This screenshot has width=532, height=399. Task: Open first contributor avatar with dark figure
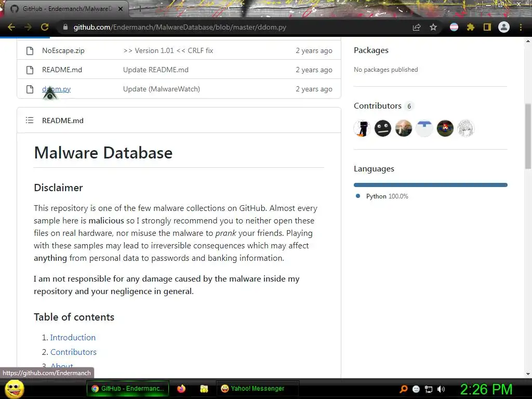362,129
